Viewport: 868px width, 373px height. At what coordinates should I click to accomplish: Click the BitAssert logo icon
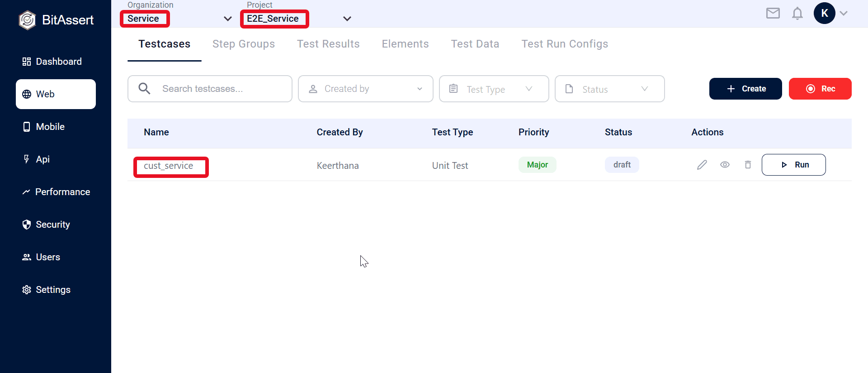pos(27,20)
